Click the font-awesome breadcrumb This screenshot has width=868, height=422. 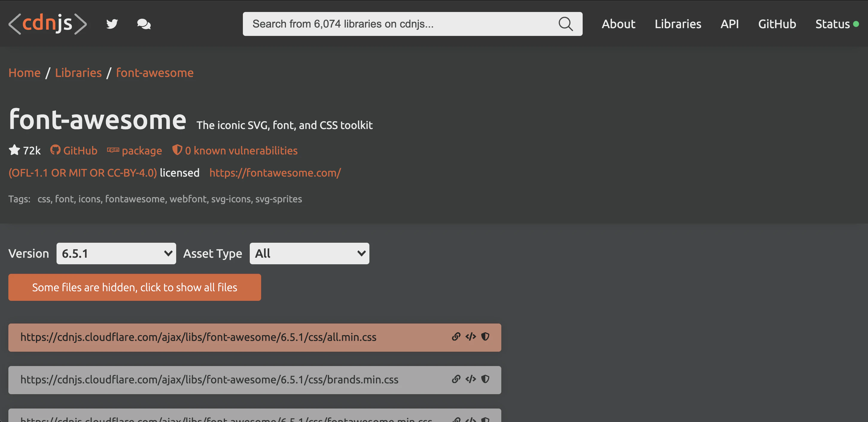155,73
